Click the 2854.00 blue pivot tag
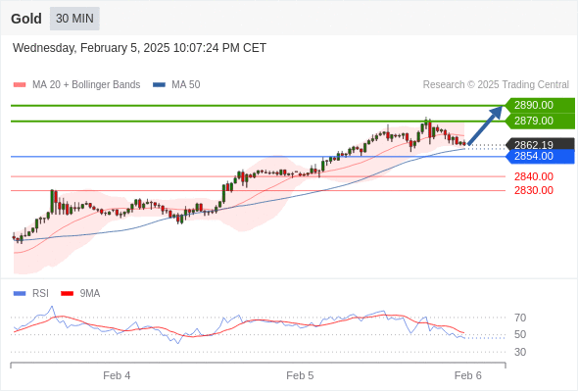This screenshot has width=578, height=392. [540, 157]
